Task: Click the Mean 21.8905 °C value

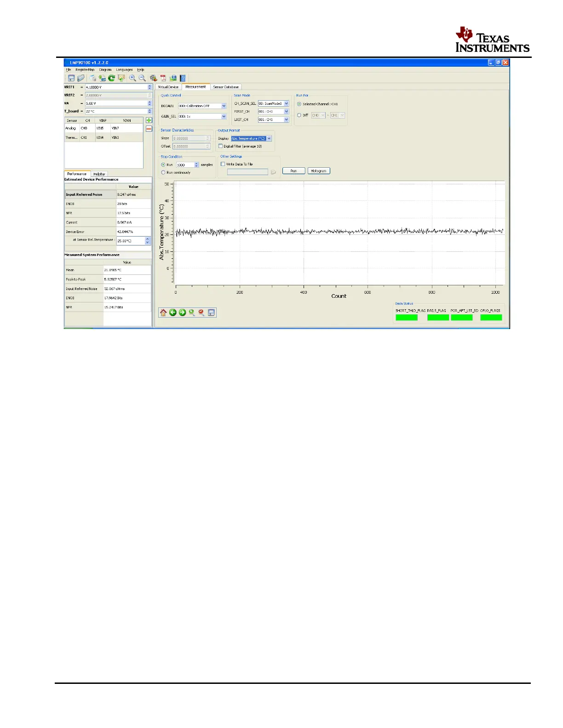Action: (127, 270)
